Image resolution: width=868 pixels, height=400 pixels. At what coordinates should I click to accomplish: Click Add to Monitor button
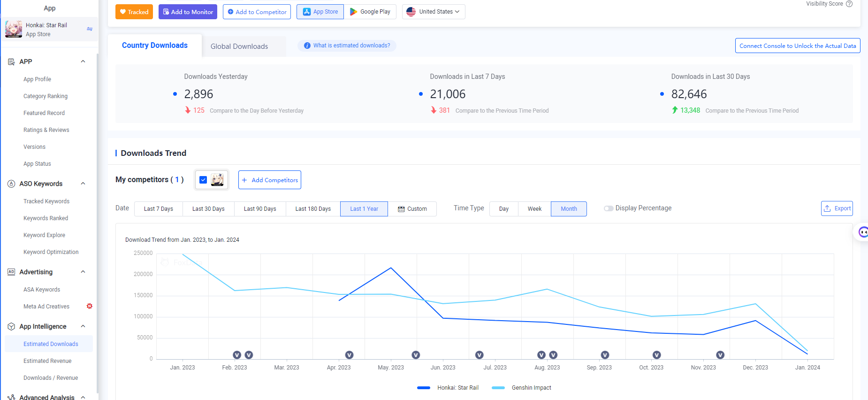click(x=188, y=12)
